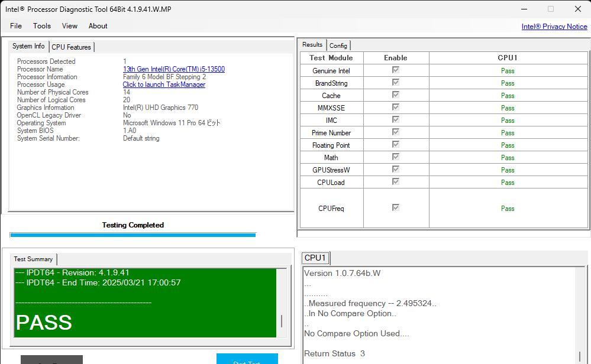Click the large PASS result text
Screen dimensions: 591x364
click(44, 322)
